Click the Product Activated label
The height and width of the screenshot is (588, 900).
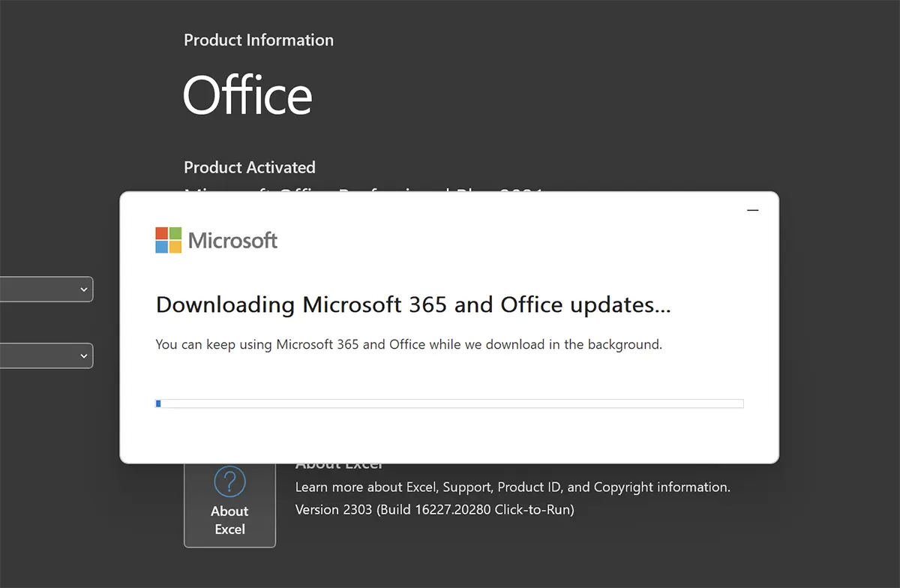click(x=250, y=167)
